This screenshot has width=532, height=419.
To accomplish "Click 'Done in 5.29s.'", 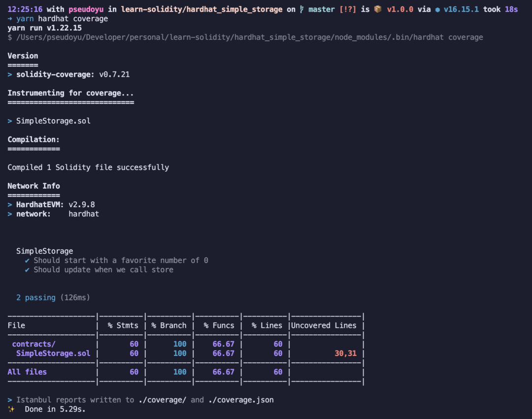I will [55, 409].
